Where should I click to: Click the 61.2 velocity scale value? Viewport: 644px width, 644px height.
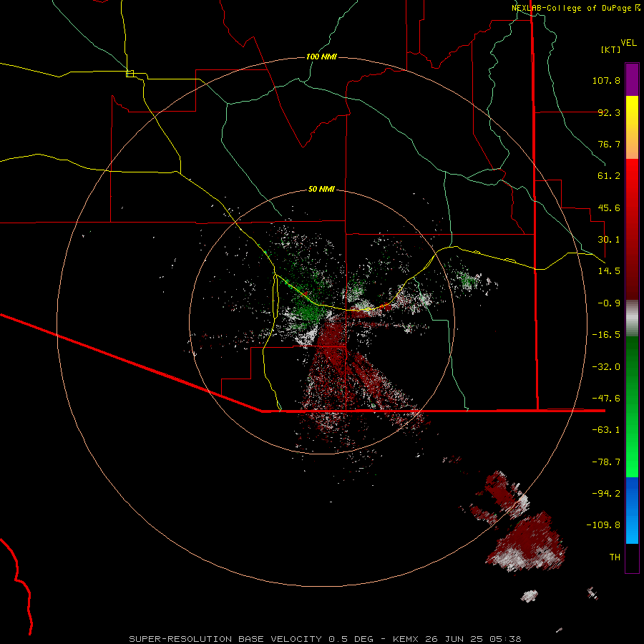pos(609,176)
